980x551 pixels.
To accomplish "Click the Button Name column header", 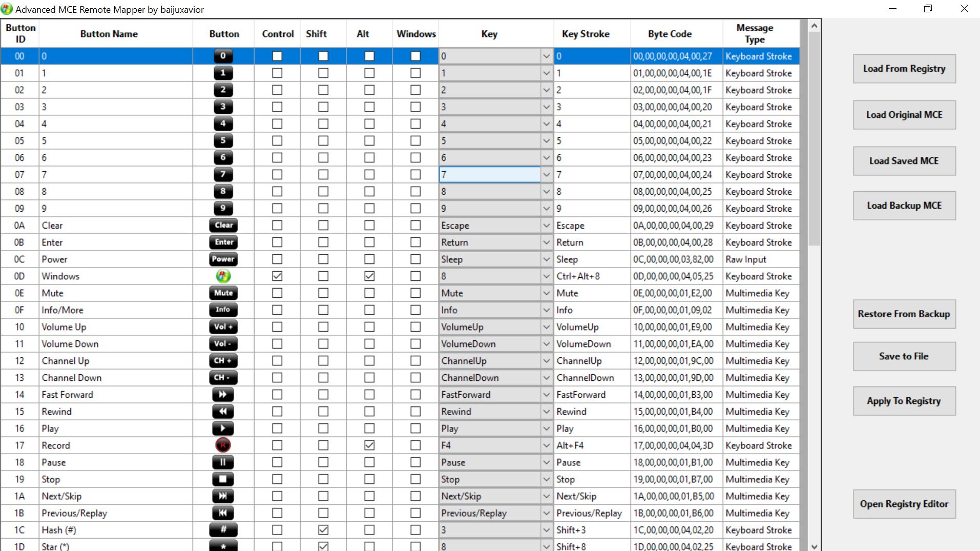I will pos(116,34).
